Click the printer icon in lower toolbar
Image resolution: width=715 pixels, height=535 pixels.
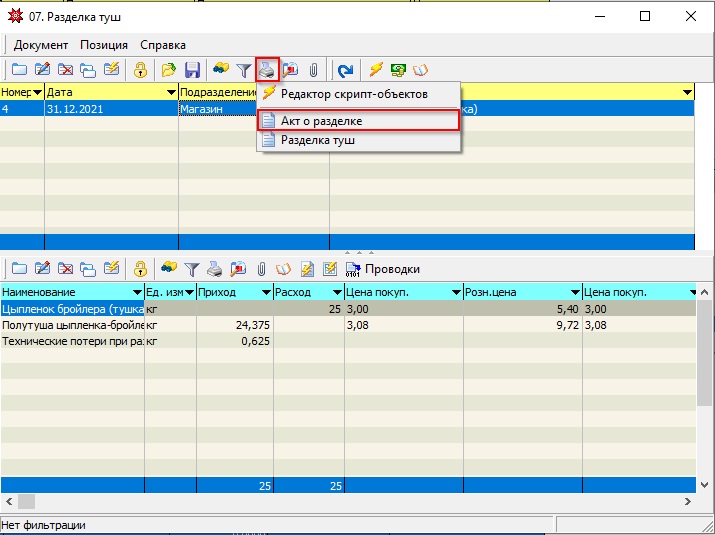[215, 269]
